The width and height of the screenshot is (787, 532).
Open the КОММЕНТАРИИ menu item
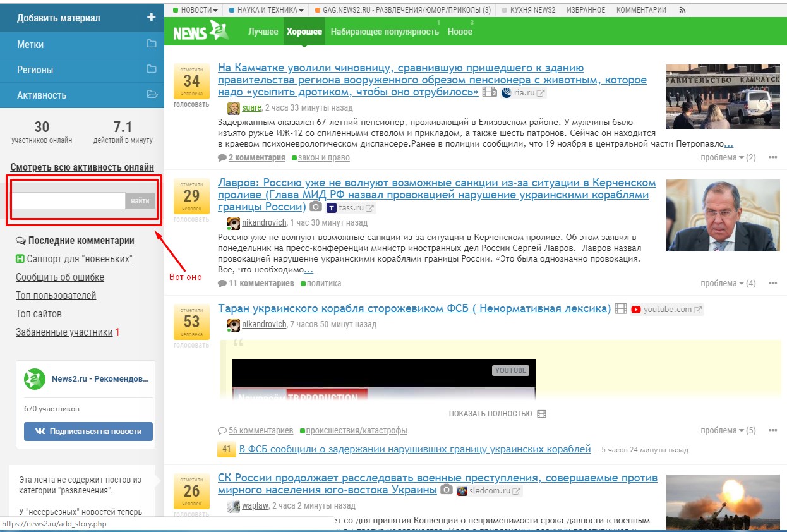641,10
